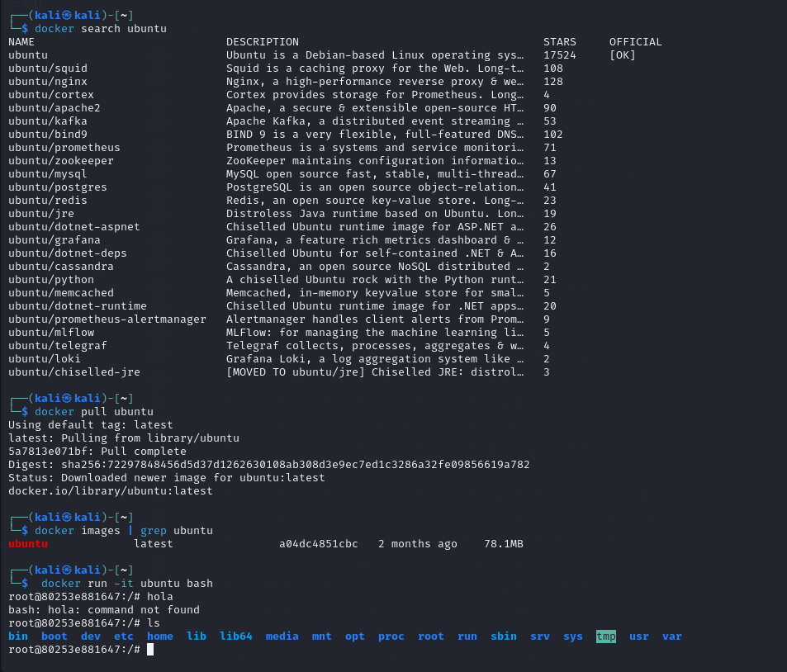Viewport: 787px width, 672px height.
Task: Click the OFFICIAL column header
Action: [635, 42]
